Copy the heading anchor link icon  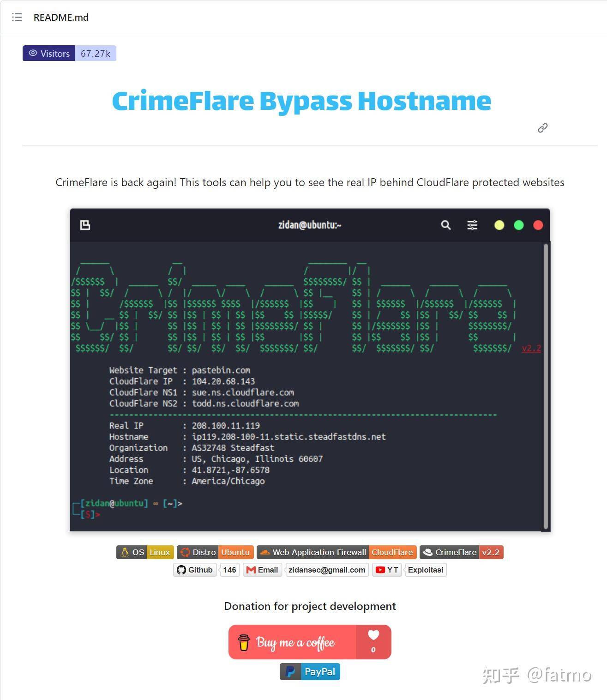pos(543,128)
